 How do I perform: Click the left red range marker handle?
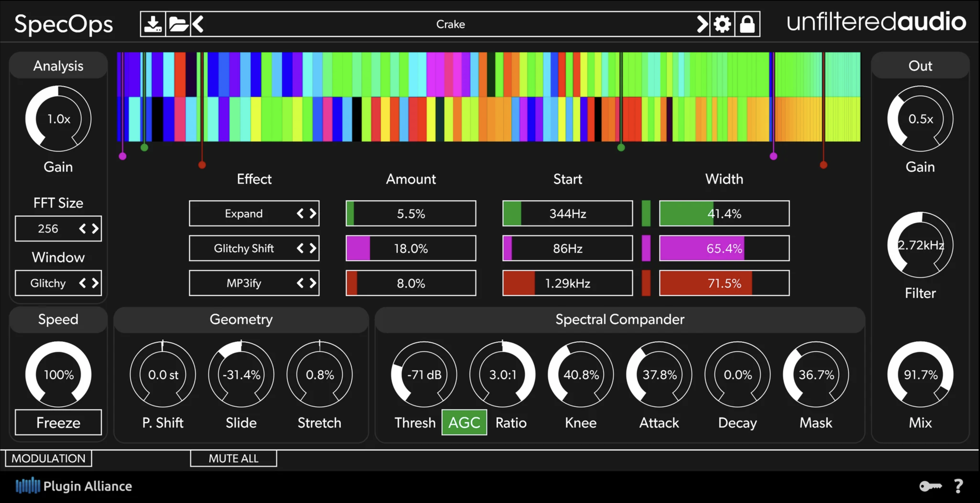(x=202, y=165)
